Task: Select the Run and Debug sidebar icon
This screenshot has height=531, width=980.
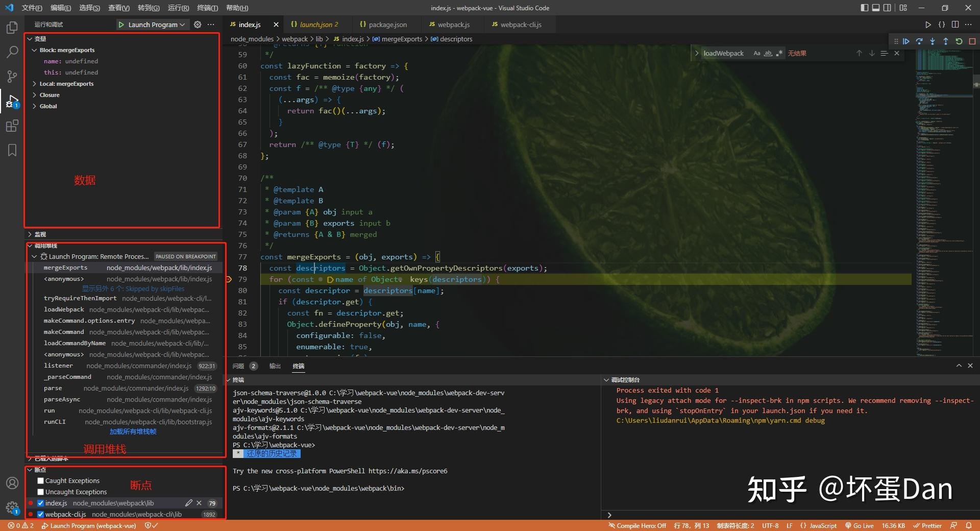Action: (x=12, y=101)
